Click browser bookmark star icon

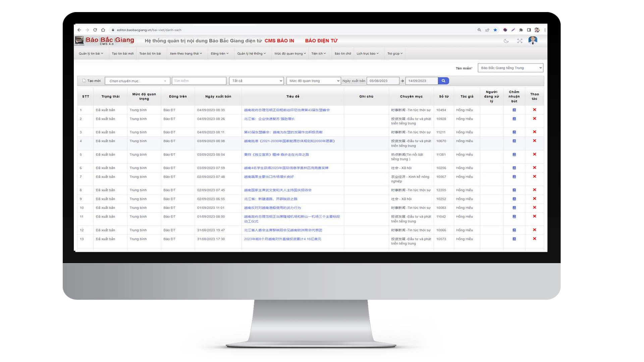pos(495,30)
